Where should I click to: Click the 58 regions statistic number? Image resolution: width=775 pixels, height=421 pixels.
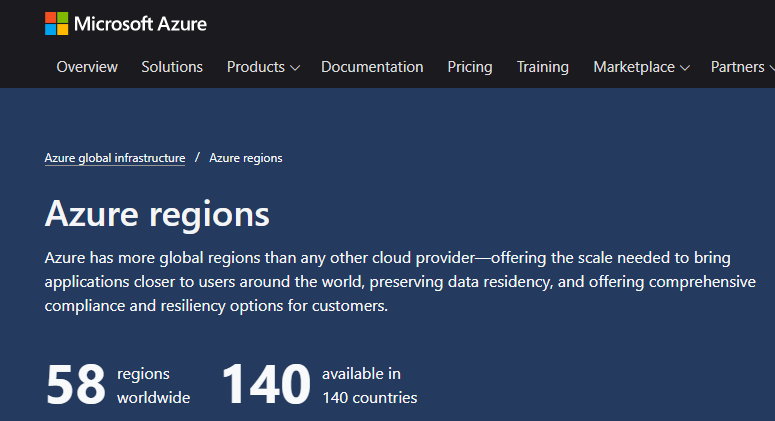tap(76, 384)
